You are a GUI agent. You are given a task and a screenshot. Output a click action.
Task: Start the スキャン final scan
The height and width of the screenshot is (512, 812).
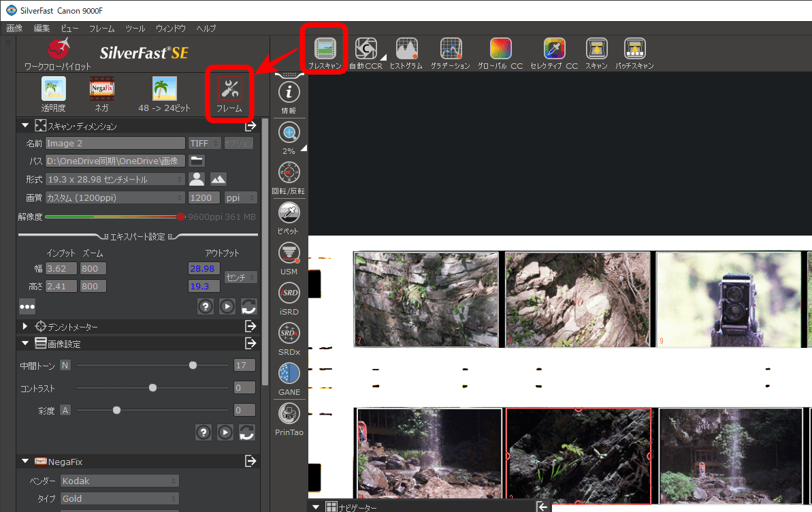[596, 49]
